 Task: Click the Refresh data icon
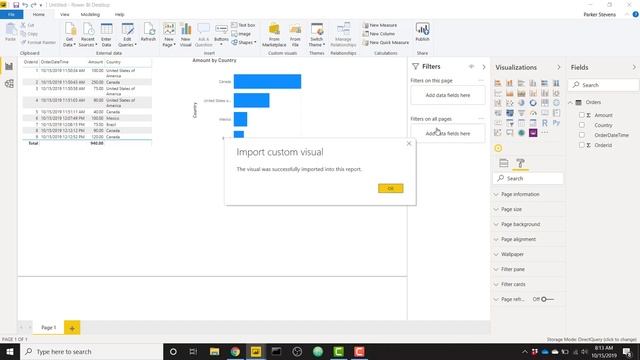point(148,32)
